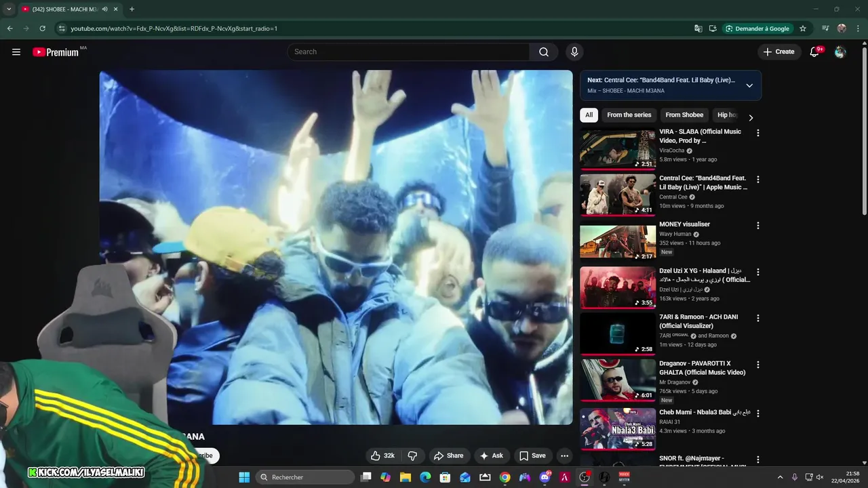Open Discord from taskbar
Image resolution: width=868 pixels, height=488 pixels.
pyautogui.click(x=545, y=477)
